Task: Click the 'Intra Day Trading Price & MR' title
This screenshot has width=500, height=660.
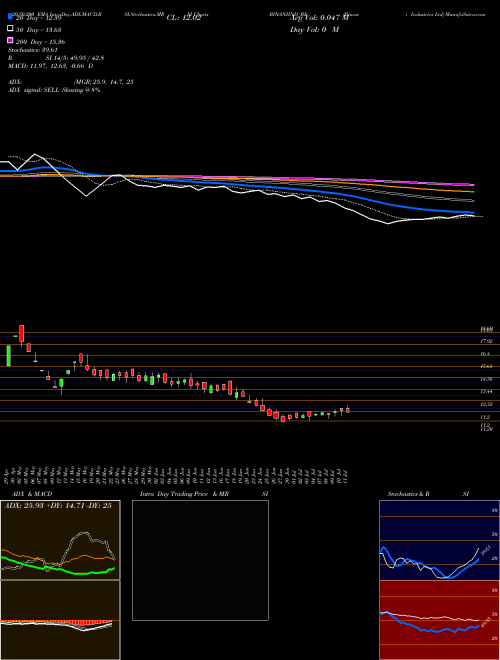Action: click(x=184, y=494)
